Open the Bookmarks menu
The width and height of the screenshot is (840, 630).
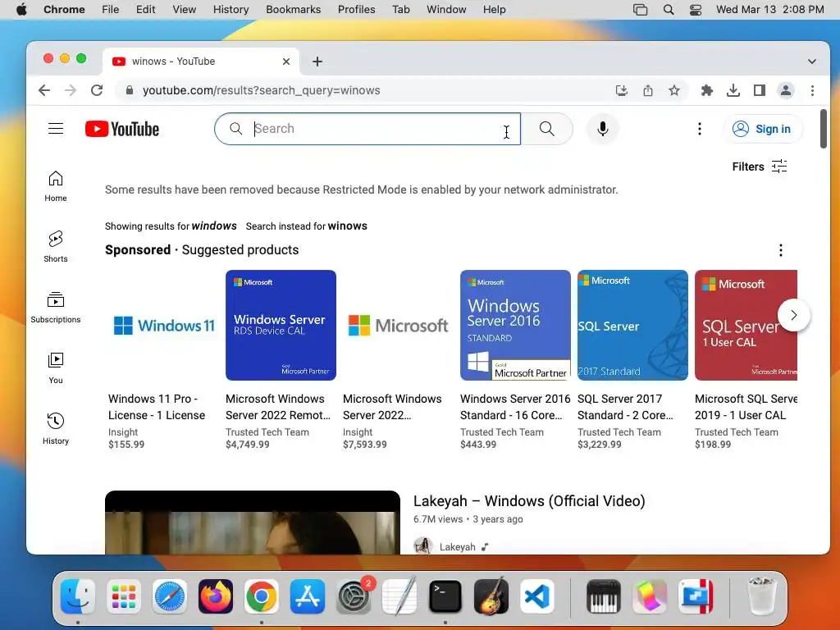[293, 10]
